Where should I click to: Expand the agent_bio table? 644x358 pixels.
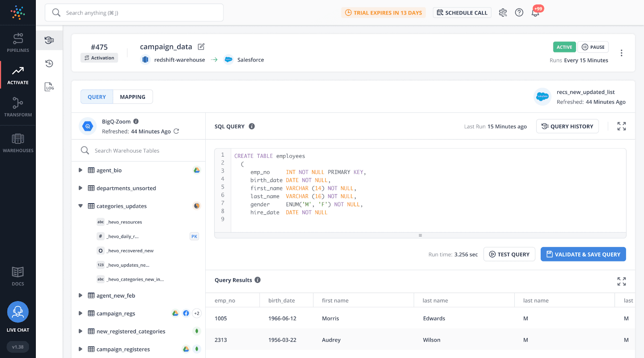[x=80, y=170]
